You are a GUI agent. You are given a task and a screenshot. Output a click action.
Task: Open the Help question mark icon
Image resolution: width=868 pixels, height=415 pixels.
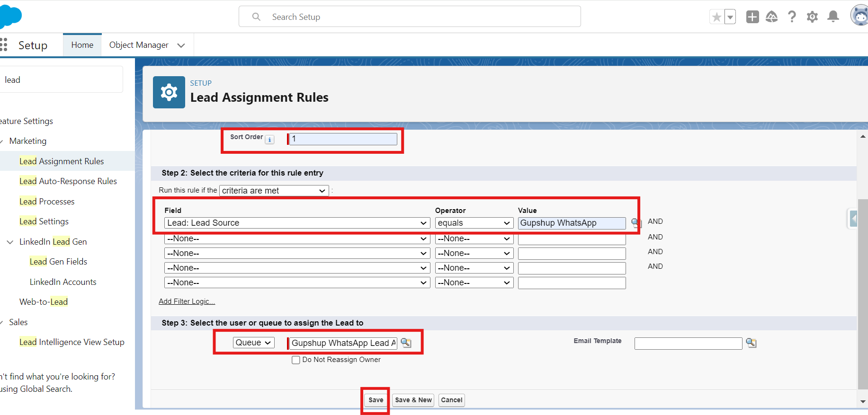tap(792, 17)
